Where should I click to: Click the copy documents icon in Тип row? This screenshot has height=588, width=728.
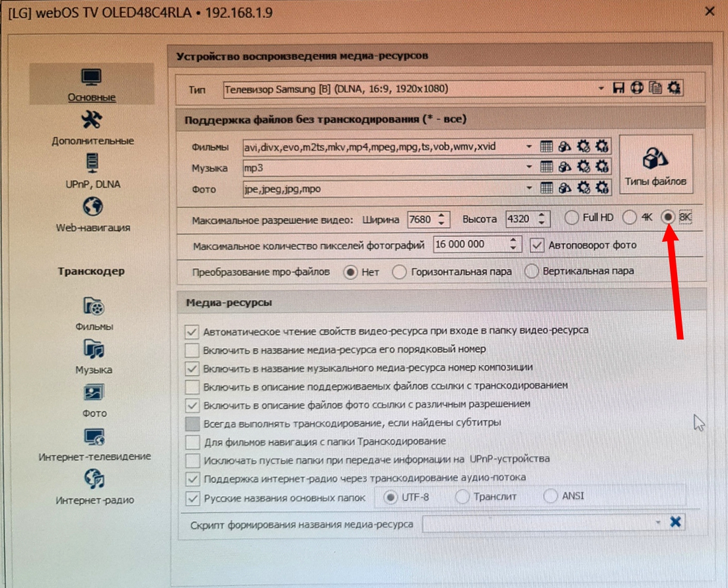click(655, 88)
